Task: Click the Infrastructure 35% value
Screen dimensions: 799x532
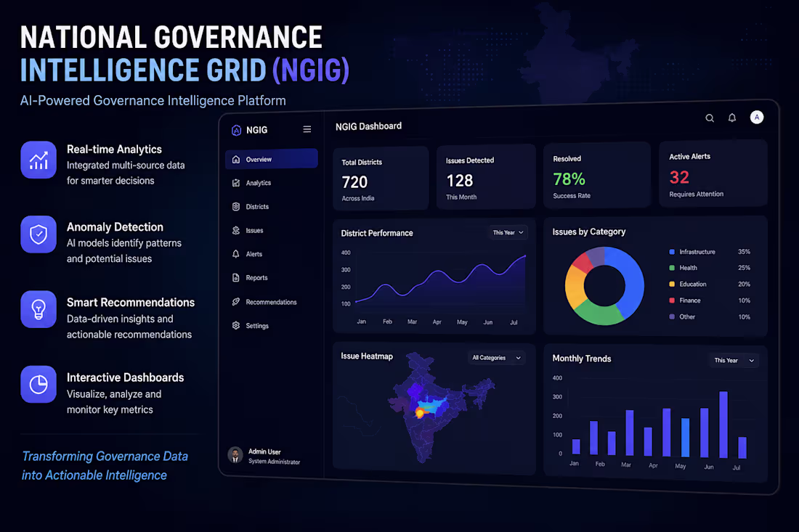Action: click(x=744, y=252)
